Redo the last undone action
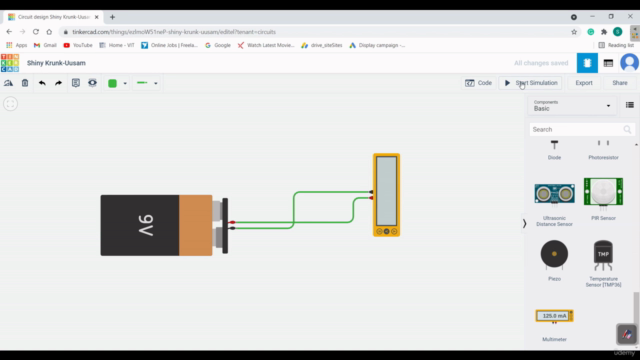640x360 pixels. click(58, 83)
